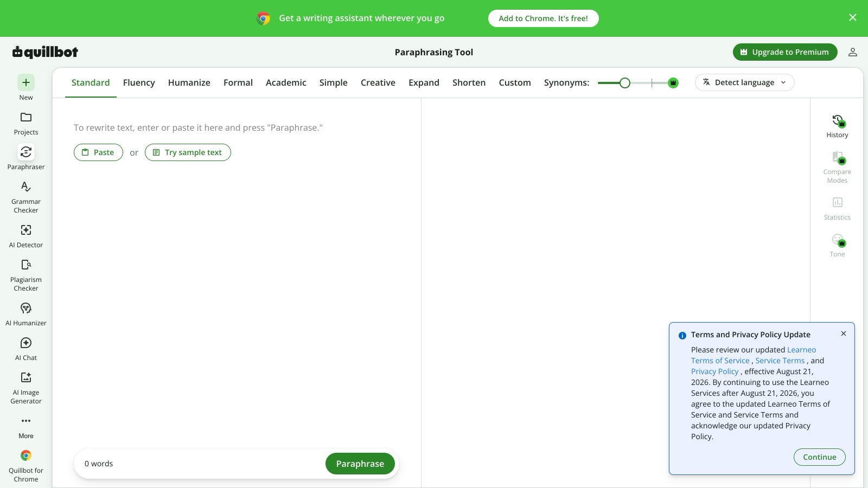Click the Paste button
The image size is (868, 488).
pyautogui.click(x=98, y=152)
